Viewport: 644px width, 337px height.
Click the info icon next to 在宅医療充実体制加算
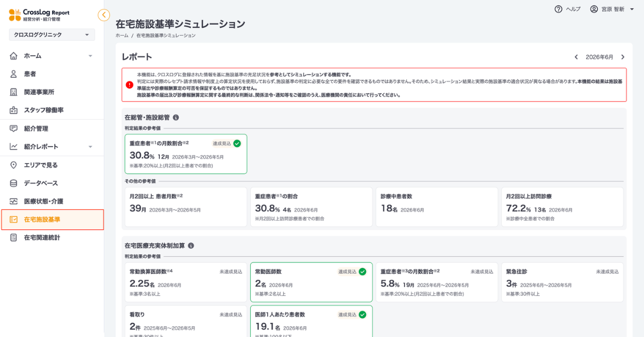[x=191, y=246]
